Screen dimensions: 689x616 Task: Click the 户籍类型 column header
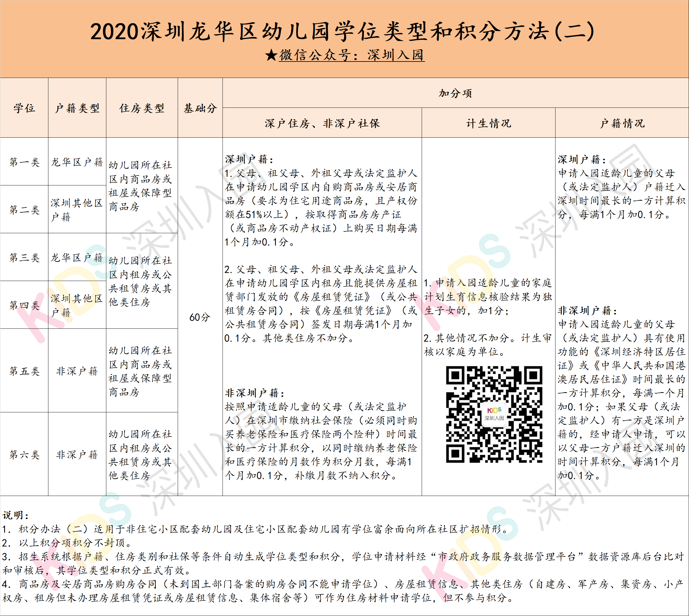click(77, 108)
